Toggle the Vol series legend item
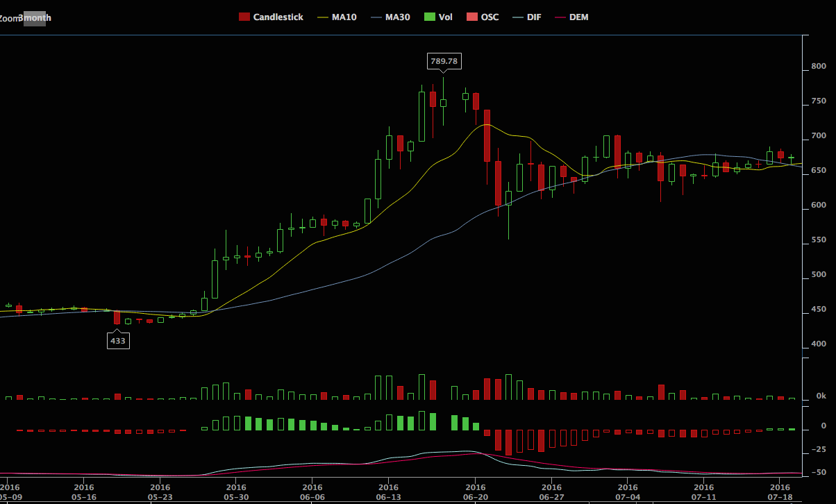 pos(438,17)
